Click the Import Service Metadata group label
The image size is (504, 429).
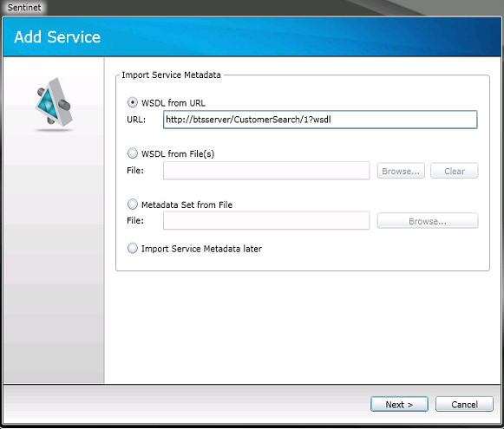coord(171,75)
